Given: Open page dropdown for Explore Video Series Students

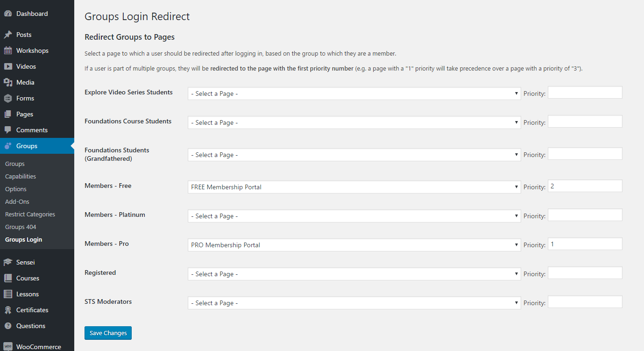Looking at the screenshot, I should [x=354, y=93].
